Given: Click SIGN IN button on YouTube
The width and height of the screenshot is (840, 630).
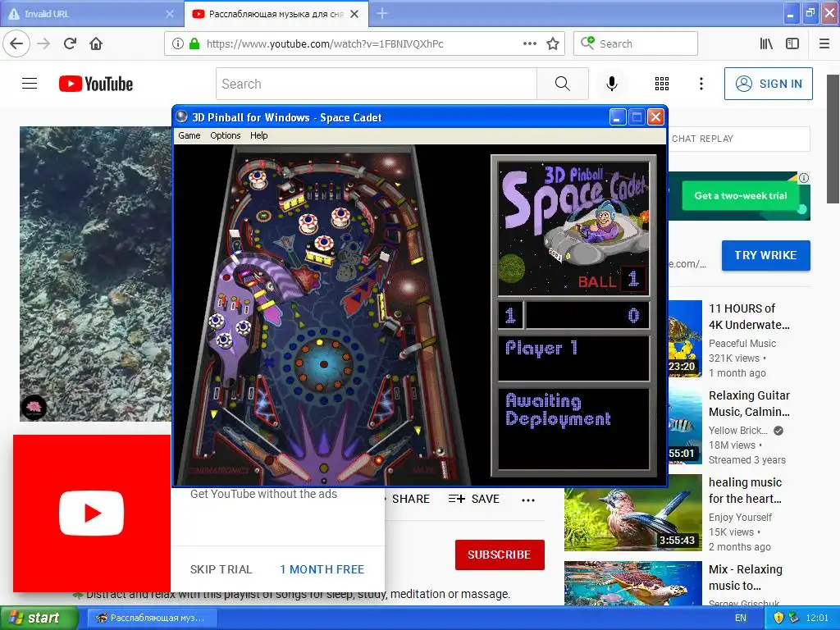Looking at the screenshot, I should [768, 84].
